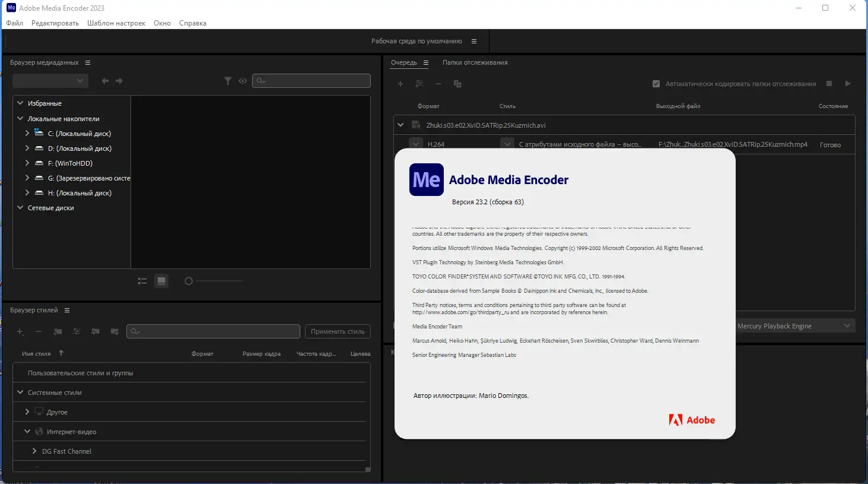Open the Queue panel menu icon
Screen dimensions: 868x484
point(426,62)
